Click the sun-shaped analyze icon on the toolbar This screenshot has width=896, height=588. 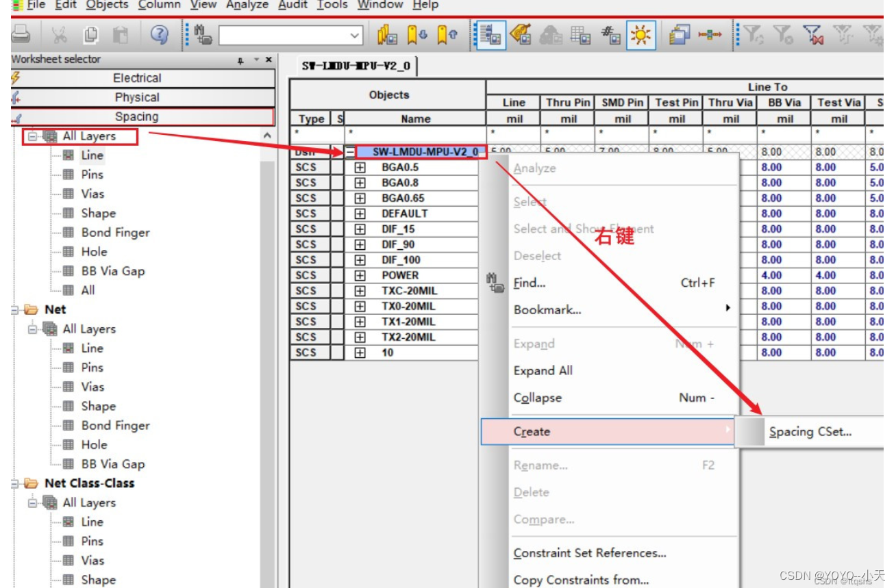coord(640,33)
